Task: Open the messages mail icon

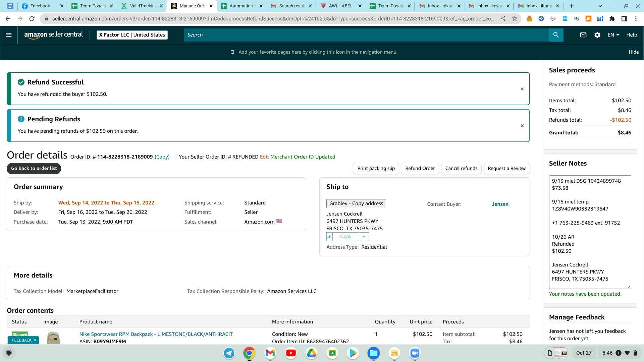Action: coord(583,35)
